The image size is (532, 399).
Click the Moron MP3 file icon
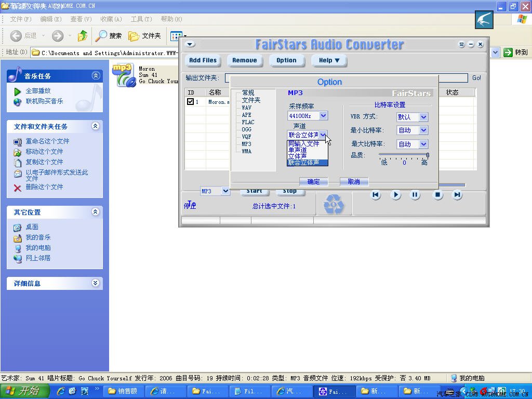[x=124, y=75]
